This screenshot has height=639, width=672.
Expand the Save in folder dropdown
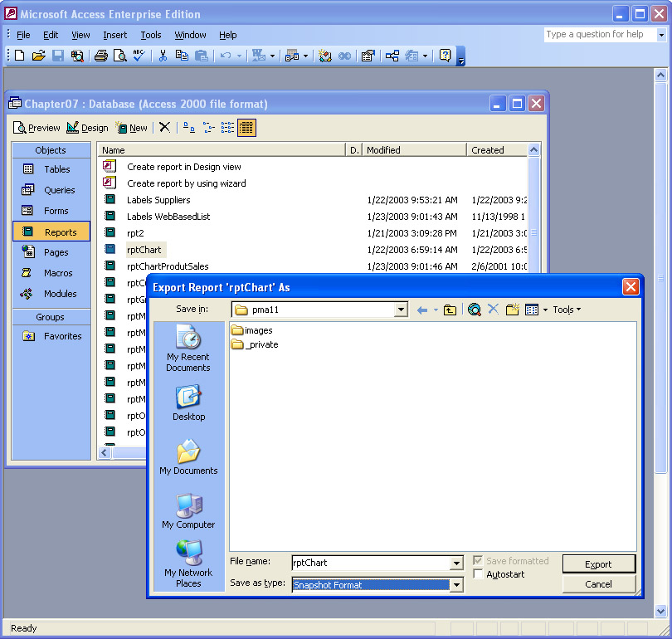[402, 310]
